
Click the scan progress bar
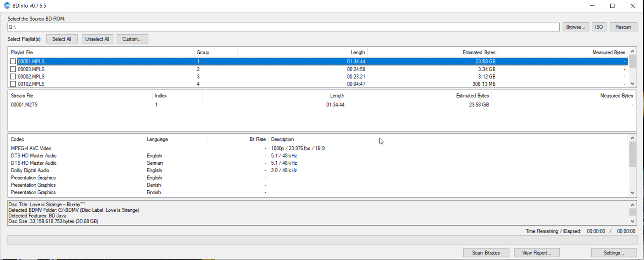point(321,240)
